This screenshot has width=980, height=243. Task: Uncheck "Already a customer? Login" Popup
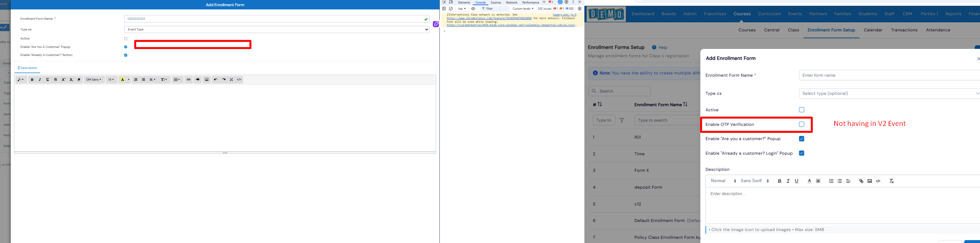click(x=802, y=153)
